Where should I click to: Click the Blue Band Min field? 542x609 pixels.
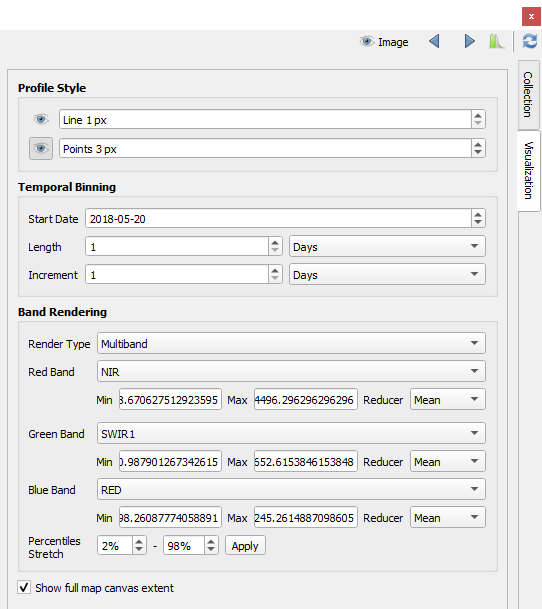click(x=170, y=518)
